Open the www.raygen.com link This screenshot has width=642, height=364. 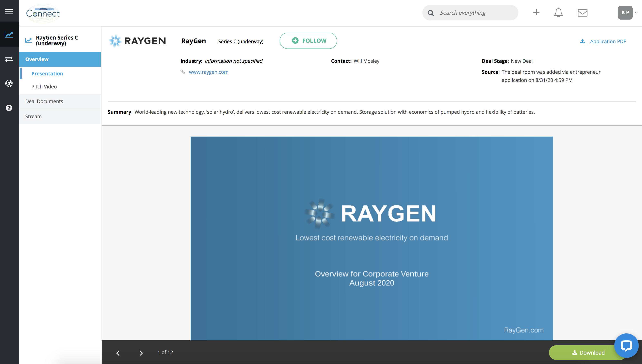pos(209,72)
